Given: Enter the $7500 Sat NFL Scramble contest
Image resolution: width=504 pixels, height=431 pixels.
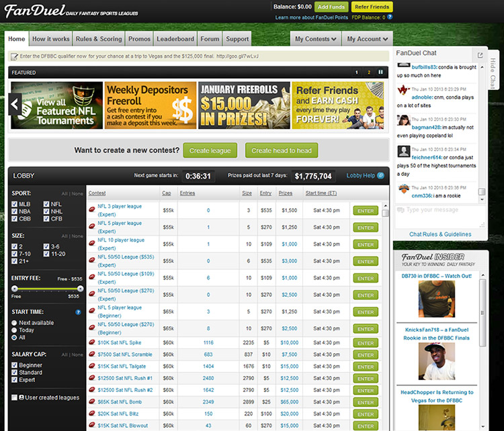Looking at the screenshot, I should pos(366,355).
